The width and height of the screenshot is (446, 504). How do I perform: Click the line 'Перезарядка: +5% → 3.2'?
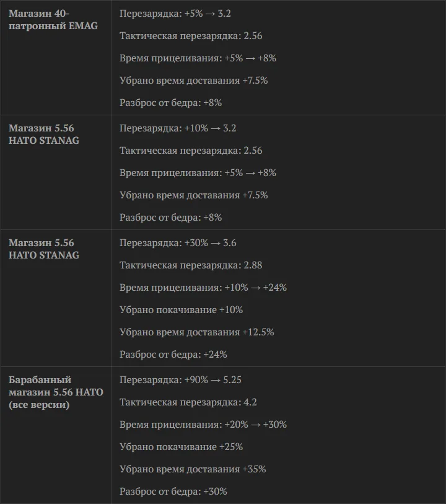[175, 14]
